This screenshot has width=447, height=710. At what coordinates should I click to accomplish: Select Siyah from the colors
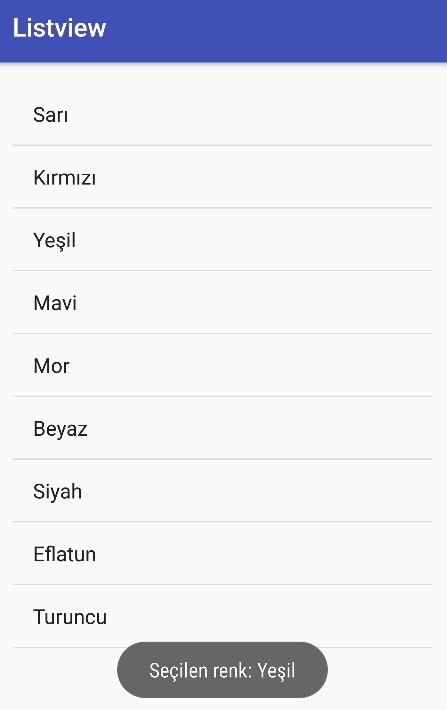[x=222, y=491]
